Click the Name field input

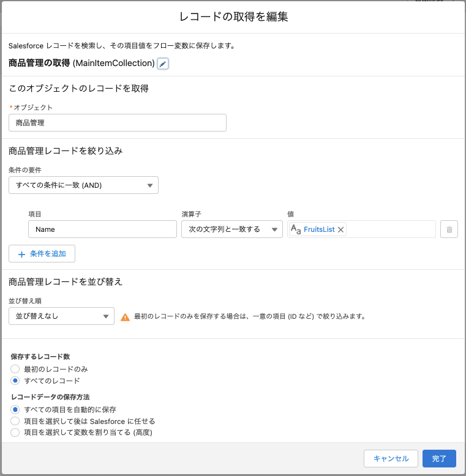(x=102, y=229)
